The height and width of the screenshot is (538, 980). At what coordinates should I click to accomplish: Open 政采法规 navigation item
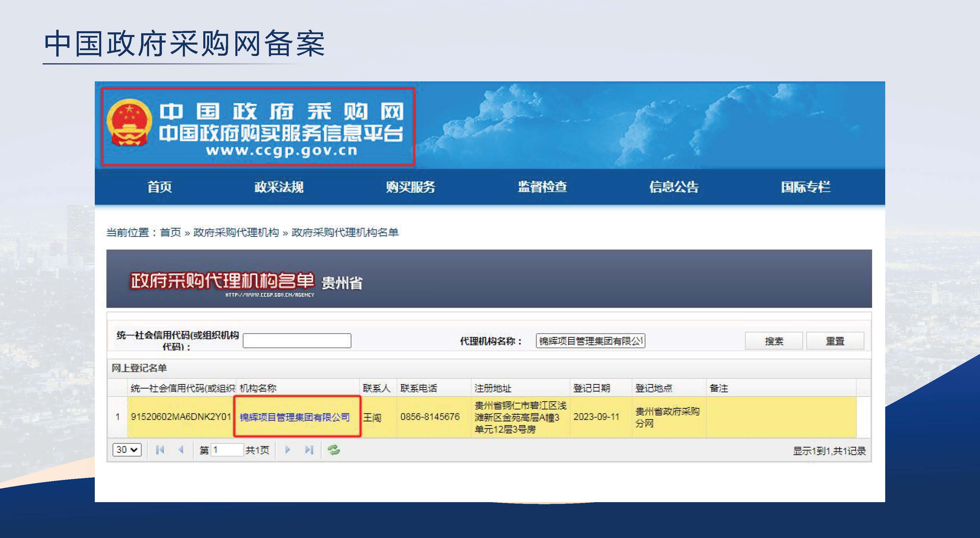pos(279,187)
